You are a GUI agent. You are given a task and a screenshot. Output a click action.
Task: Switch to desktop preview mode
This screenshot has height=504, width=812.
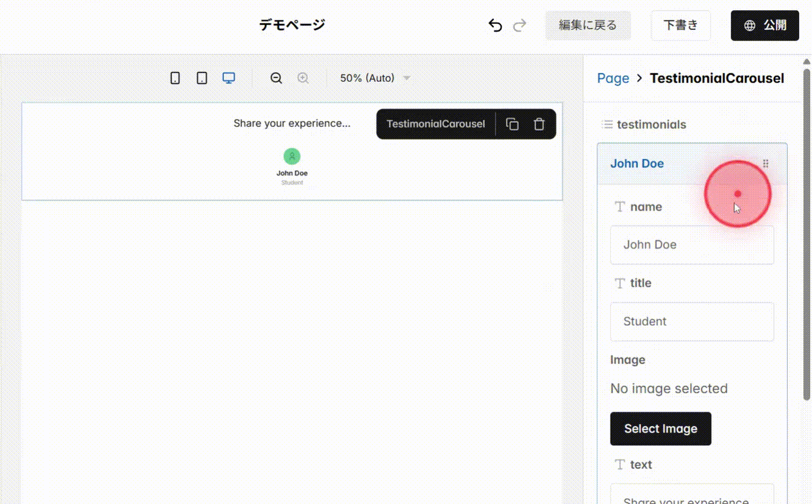228,78
